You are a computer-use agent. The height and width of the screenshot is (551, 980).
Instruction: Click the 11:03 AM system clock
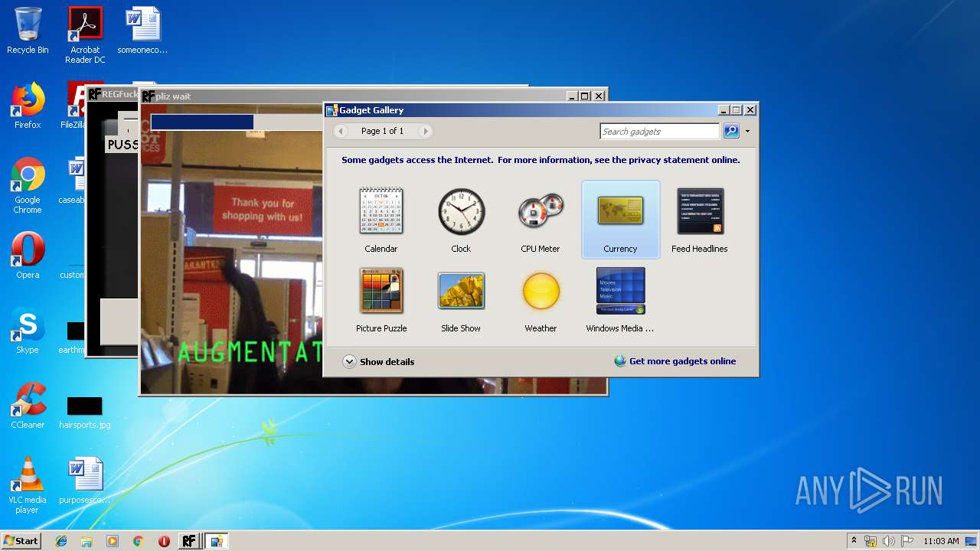click(941, 541)
